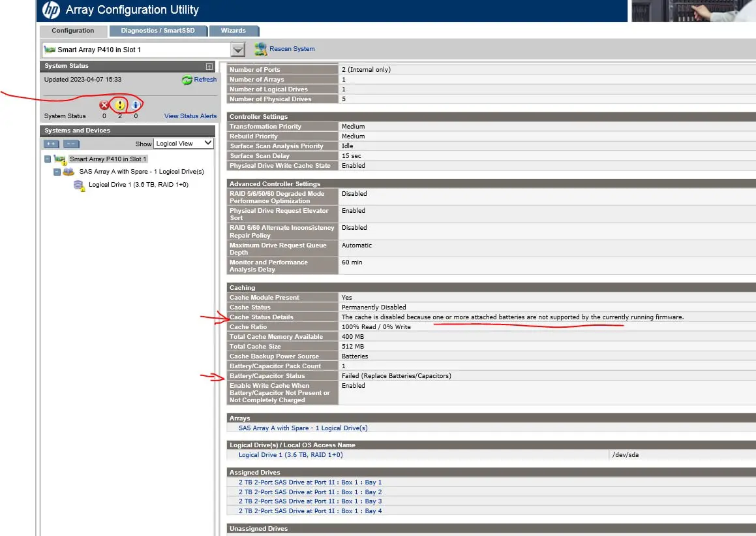Click the Rescan System icon
The height and width of the screenshot is (536, 756).
(x=261, y=49)
